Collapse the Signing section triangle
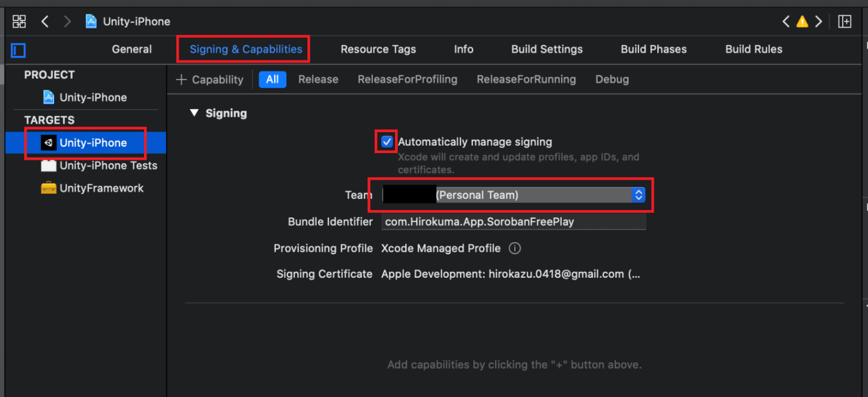This screenshot has height=397, width=868. click(194, 113)
